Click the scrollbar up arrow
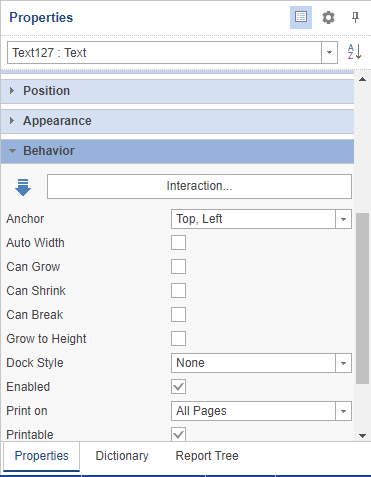Image resolution: width=371 pixels, height=477 pixels. [362, 79]
